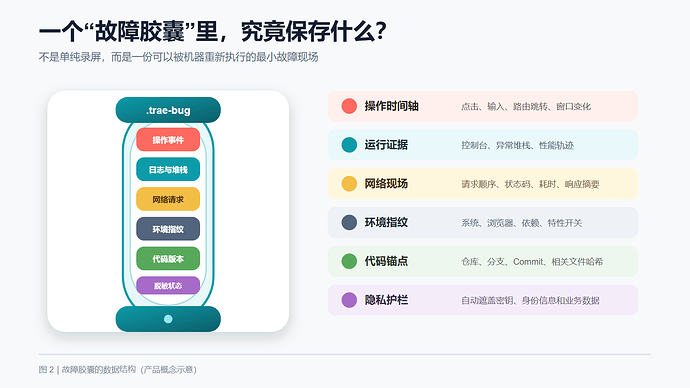Click the 网络现场 heading
The image size is (690, 388).
click(386, 183)
